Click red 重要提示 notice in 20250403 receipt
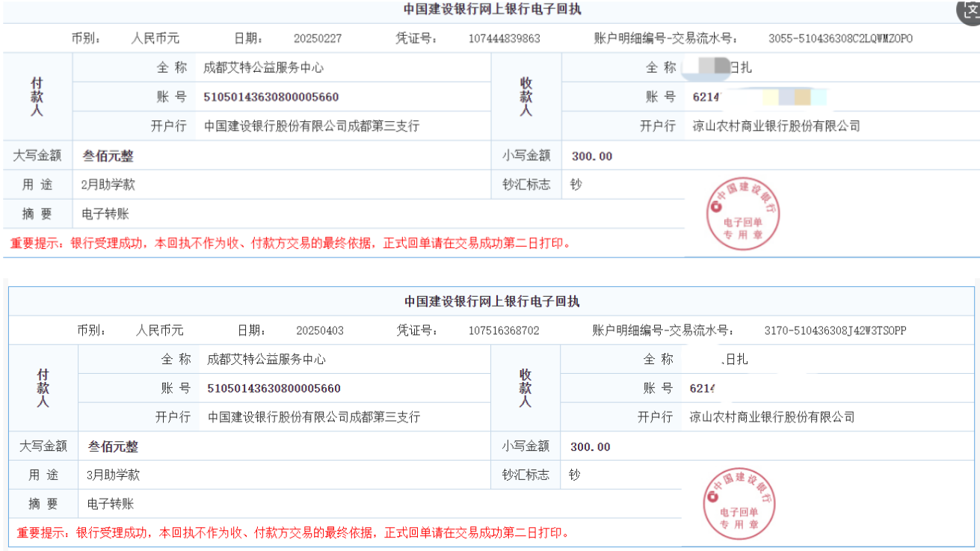The width and height of the screenshot is (980, 551). point(295,534)
